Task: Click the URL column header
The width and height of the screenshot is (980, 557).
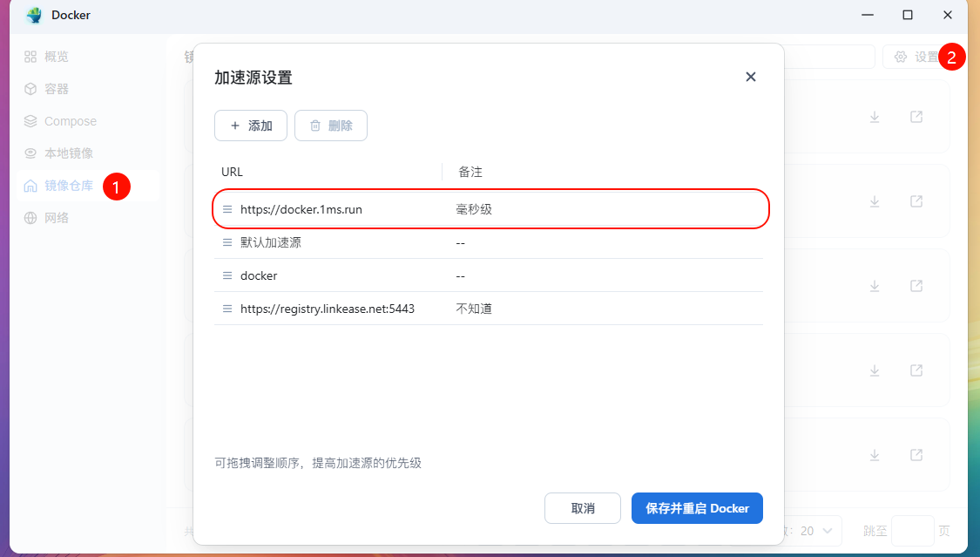Action: 232,172
